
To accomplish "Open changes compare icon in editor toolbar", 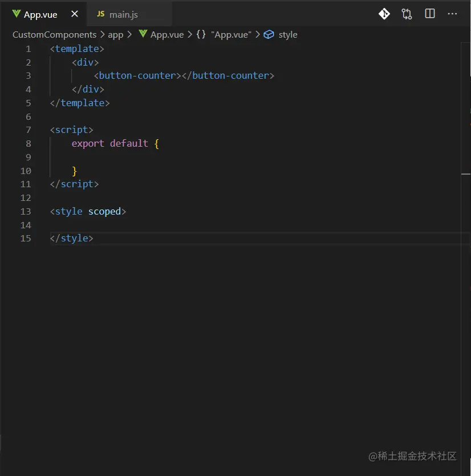I will pos(407,14).
